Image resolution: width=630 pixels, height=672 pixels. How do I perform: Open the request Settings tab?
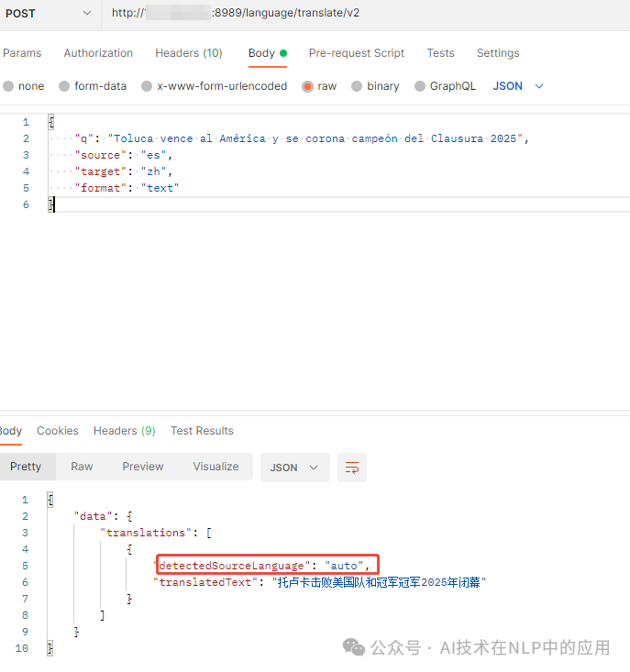click(498, 53)
